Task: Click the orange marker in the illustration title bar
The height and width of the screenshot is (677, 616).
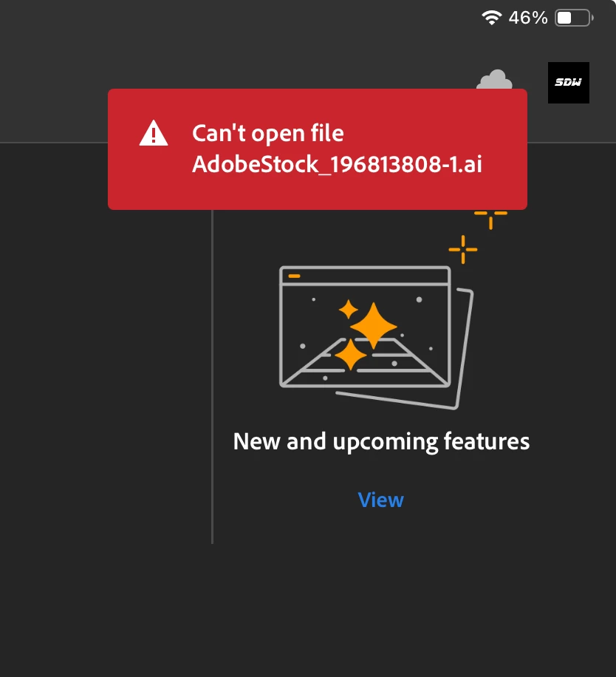Action: (294, 276)
